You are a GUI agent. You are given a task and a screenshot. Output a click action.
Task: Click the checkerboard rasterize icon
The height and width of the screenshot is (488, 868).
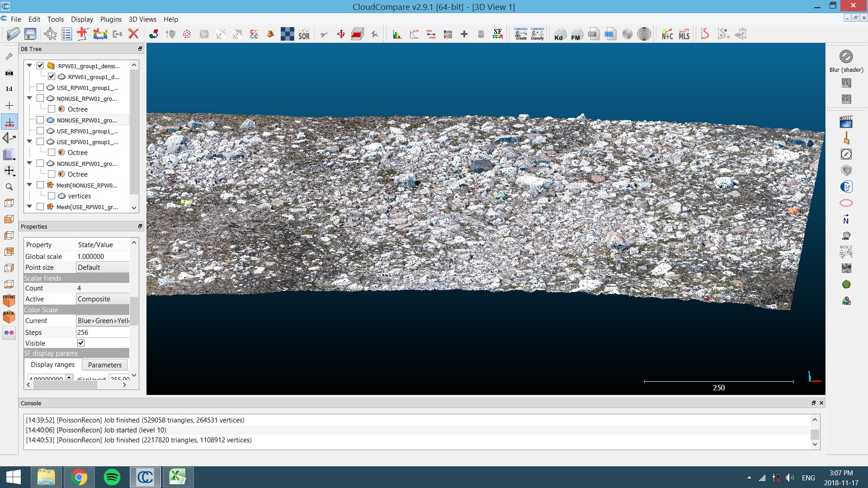(x=287, y=34)
